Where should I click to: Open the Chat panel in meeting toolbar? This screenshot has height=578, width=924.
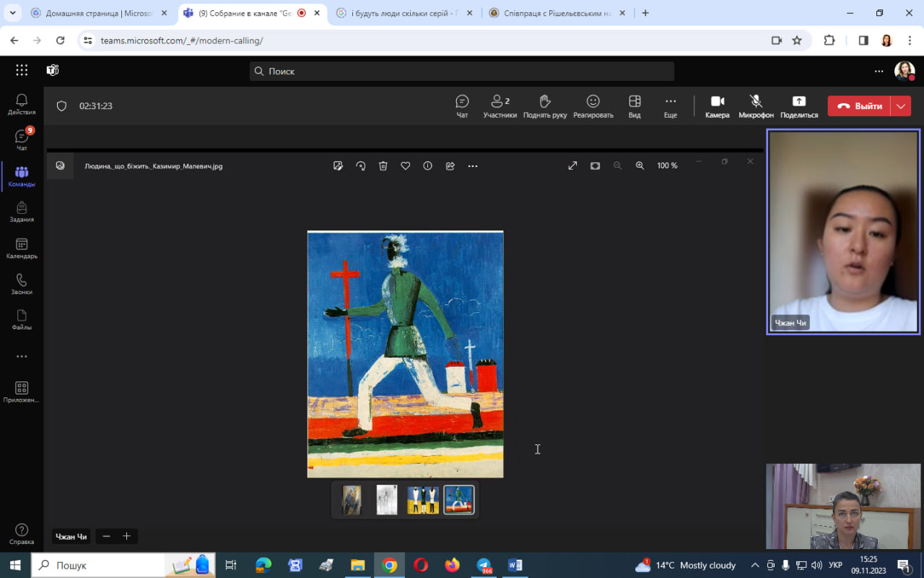click(x=462, y=105)
